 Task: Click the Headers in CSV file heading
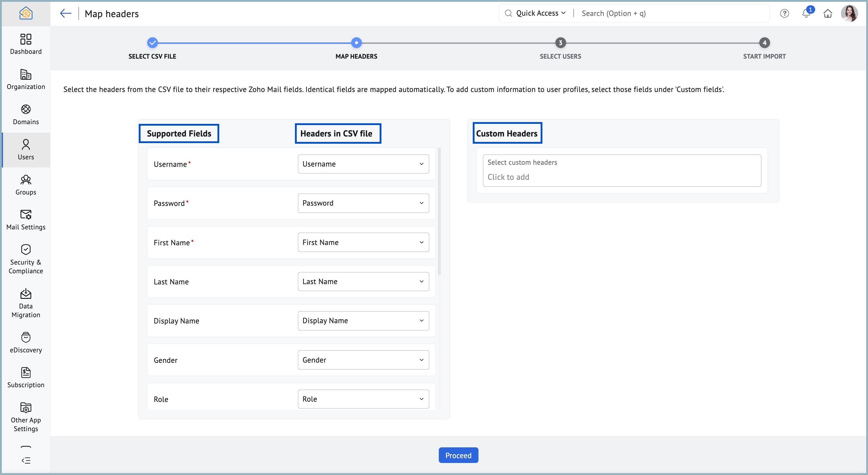tap(336, 133)
